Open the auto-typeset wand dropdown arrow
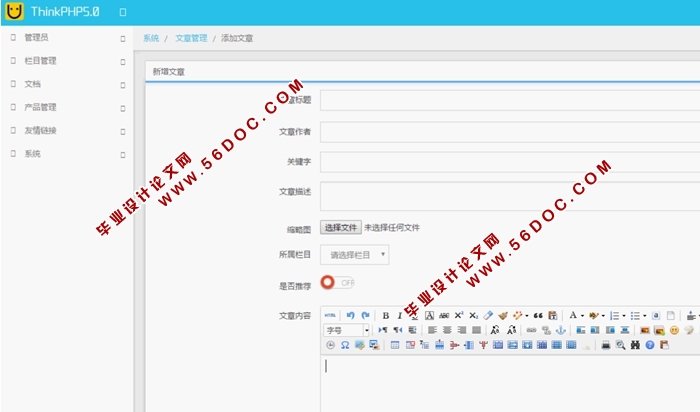 (x=527, y=316)
